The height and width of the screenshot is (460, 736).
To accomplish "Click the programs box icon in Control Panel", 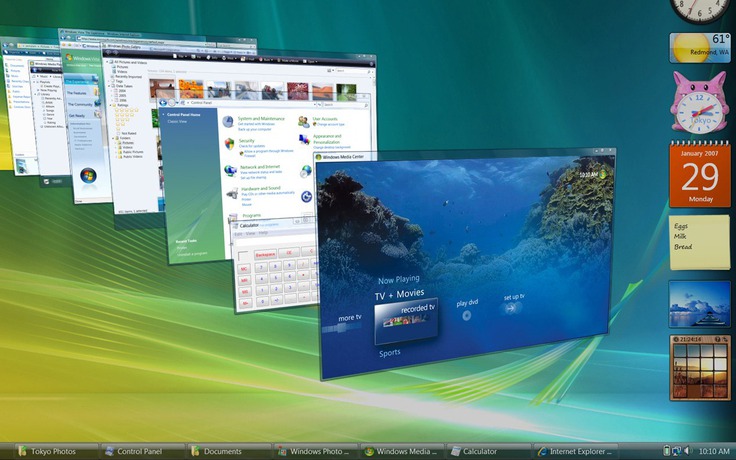I will tap(233, 218).
